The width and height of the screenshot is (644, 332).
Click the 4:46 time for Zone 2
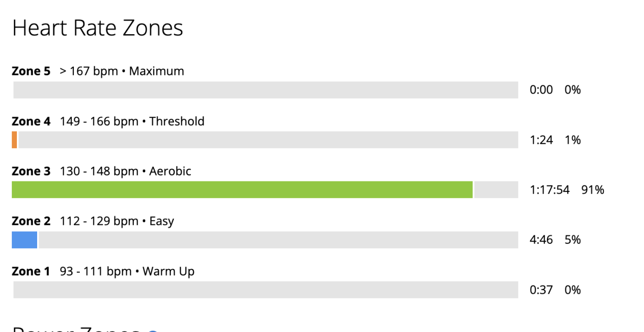coord(541,240)
